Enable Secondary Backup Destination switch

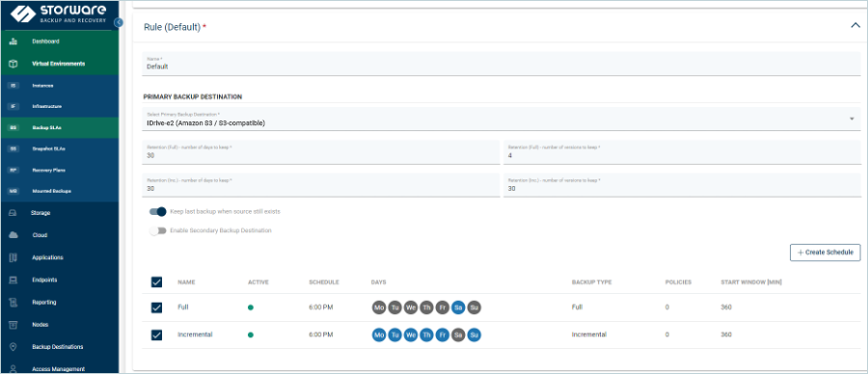coord(158,230)
